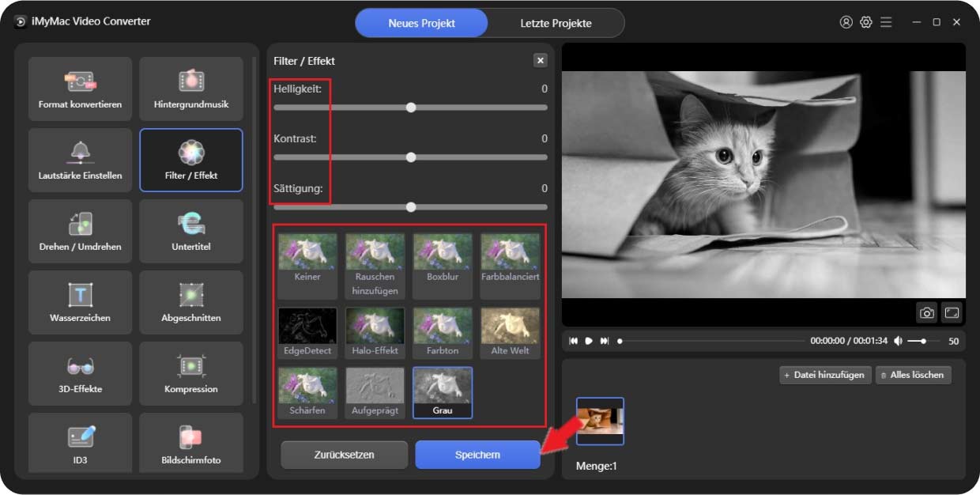Open the Hintergrundmusik tool
This screenshot has height=495, width=980.
[x=191, y=89]
